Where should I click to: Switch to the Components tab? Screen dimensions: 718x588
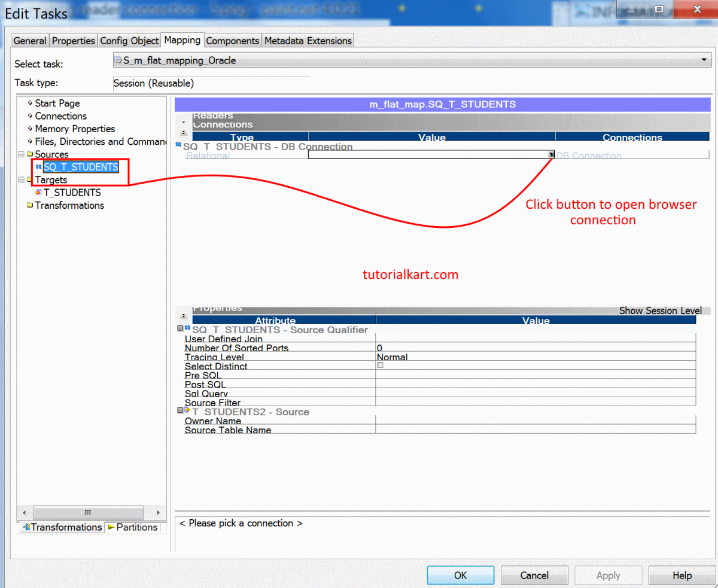click(232, 41)
